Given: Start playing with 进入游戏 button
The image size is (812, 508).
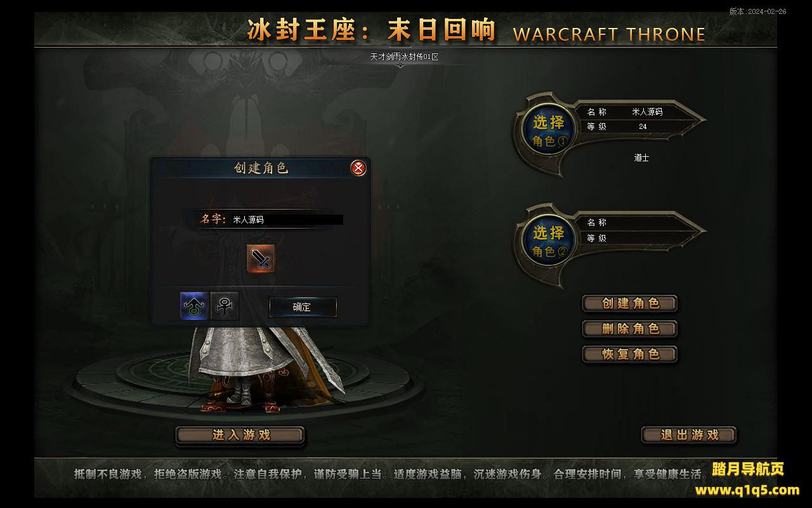Looking at the screenshot, I should coord(240,435).
